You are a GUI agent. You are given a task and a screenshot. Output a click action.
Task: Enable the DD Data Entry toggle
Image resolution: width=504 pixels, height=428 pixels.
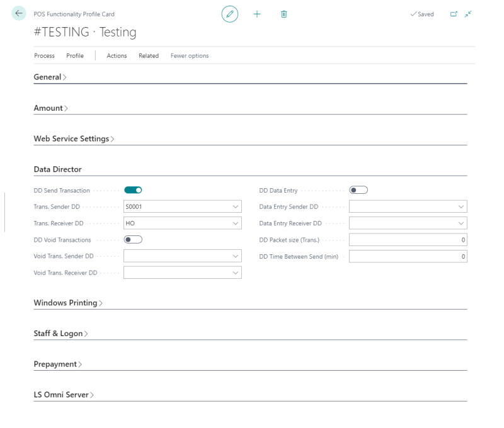(x=358, y=190)
